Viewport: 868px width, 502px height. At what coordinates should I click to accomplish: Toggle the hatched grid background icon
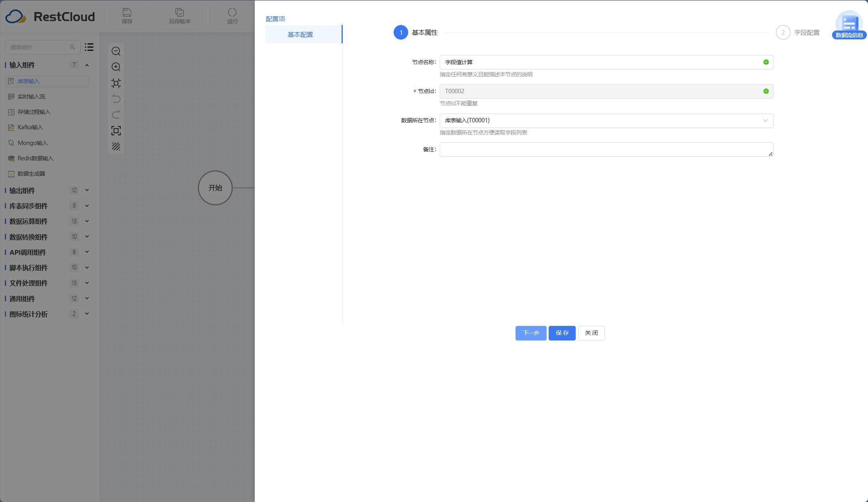(116, 147)
